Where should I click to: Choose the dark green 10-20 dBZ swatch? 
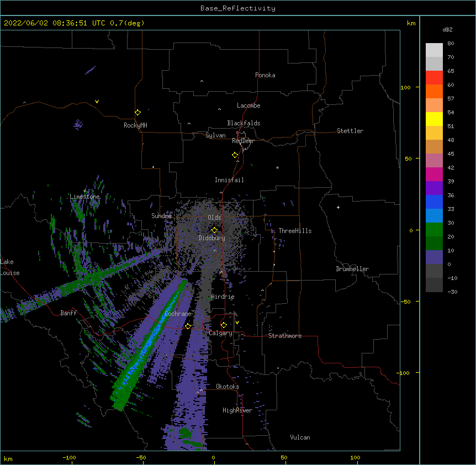point(434,243)
